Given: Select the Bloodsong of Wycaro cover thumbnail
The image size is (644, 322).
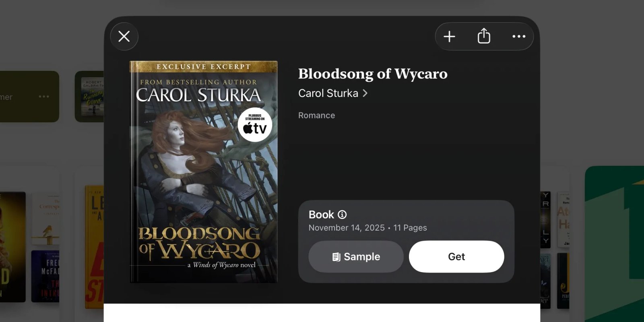Looking at the screenshot, I should click(x=203, y=171).
